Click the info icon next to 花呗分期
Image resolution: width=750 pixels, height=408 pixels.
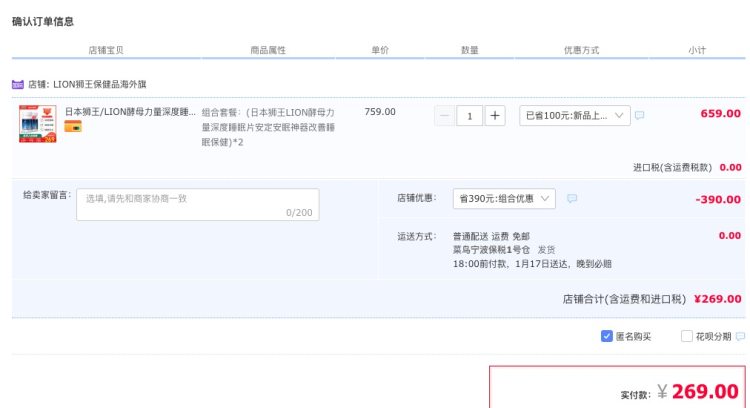740,336
